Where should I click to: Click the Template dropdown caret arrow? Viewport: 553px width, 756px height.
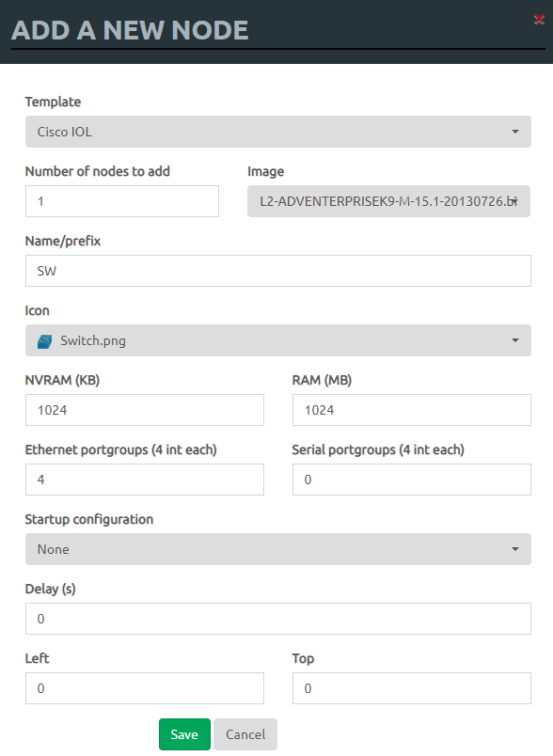(x=515, y=132)
